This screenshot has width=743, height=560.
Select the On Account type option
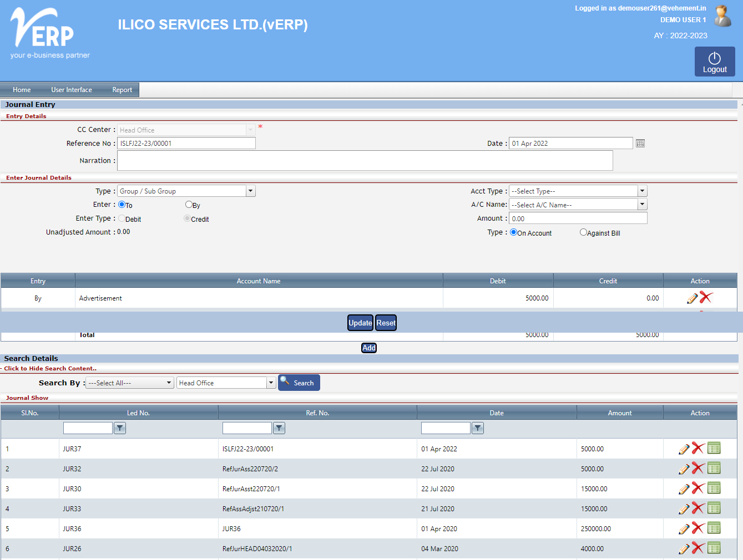[x=513, y=232]
